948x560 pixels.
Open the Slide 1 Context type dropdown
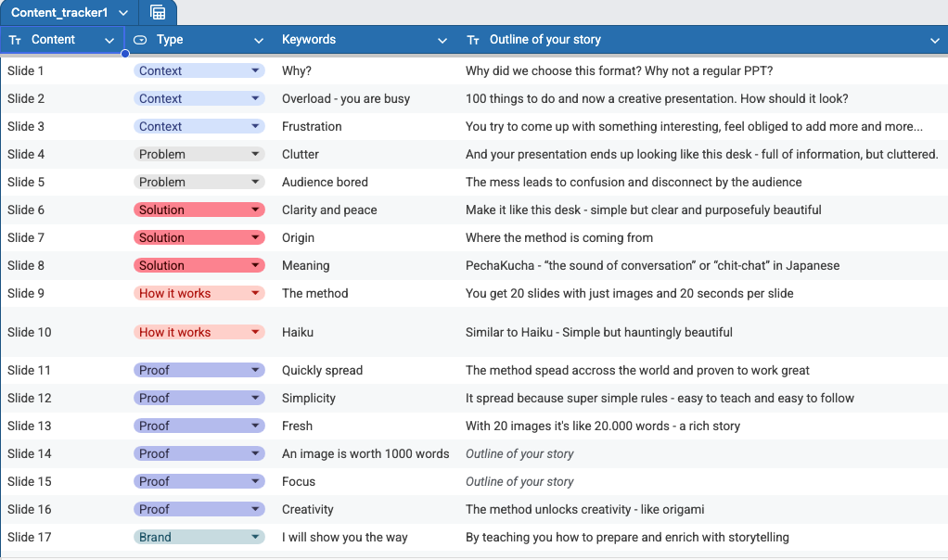pos(255,70)
